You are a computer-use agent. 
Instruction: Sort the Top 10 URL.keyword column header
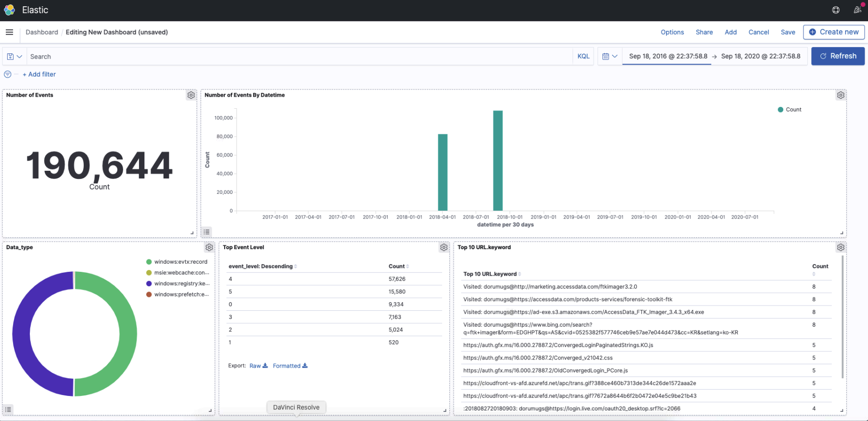pos(492,274)
